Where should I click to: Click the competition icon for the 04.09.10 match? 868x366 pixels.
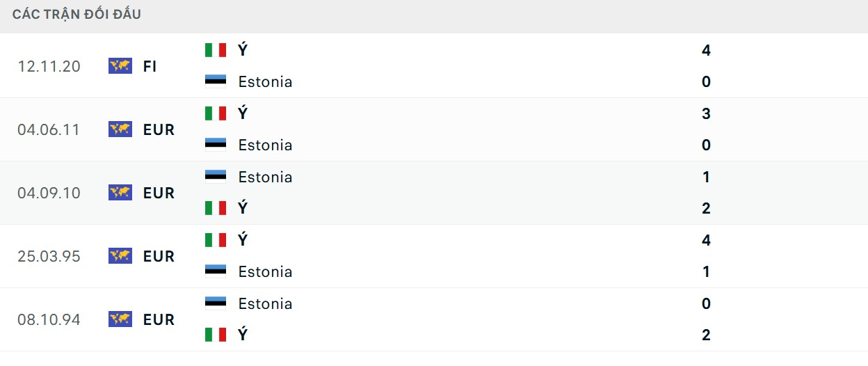pos(120,193)
